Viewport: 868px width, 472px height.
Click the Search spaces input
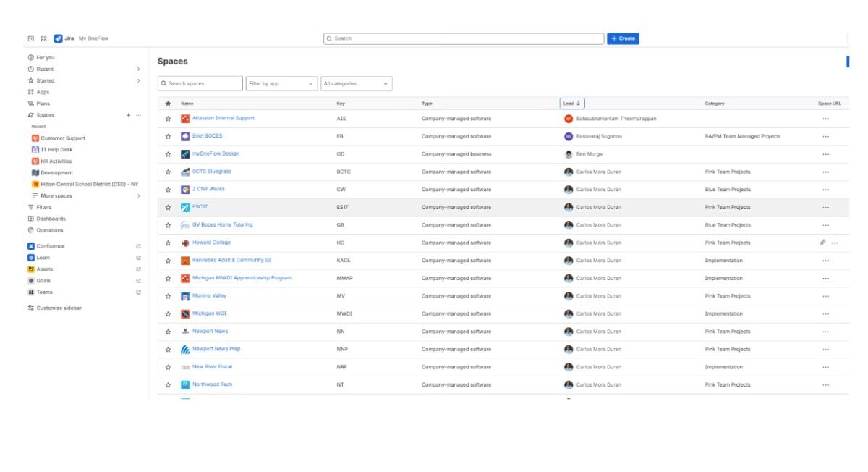(200, 84)
